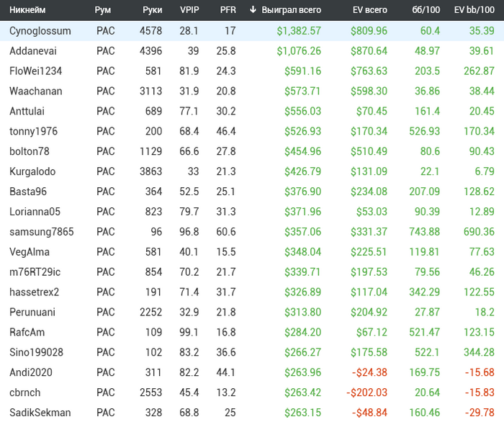Click the sort arrow beside Выиграл всего
Viewport: 504px width, 422px height.
pos(253,10)
